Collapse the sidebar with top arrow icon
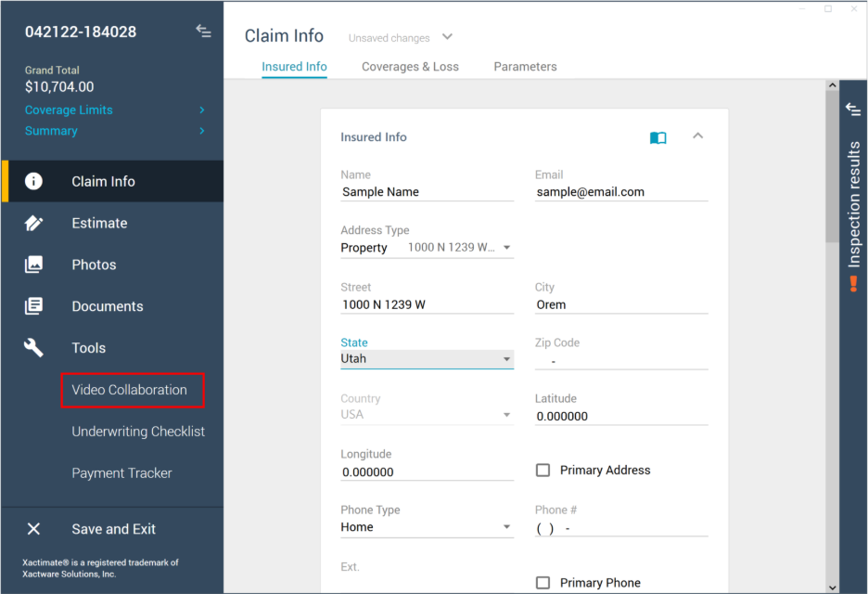Image resolution: width=868 pixels, height=594 pixels. [x=203, y=32]
